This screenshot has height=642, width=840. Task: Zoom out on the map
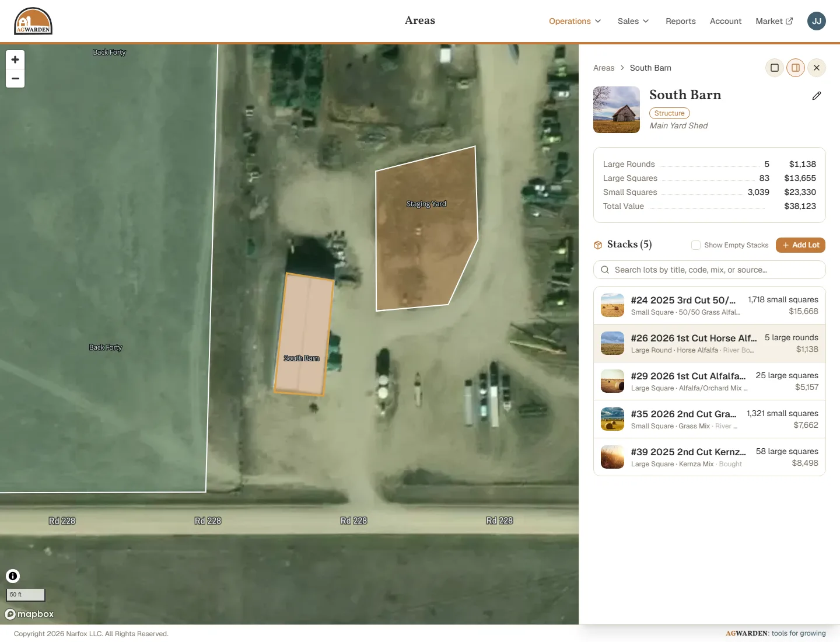pyautogui.click(x=15, y=78)
